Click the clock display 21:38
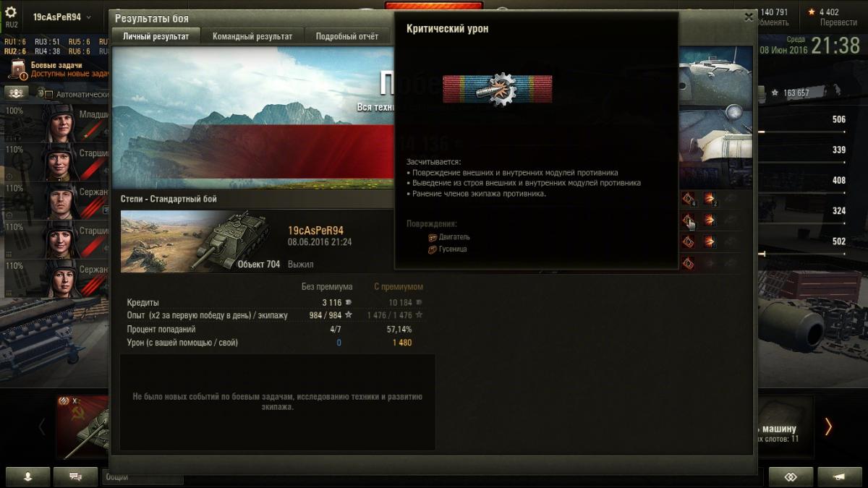The image size is (868, 488). click(835, 46)
